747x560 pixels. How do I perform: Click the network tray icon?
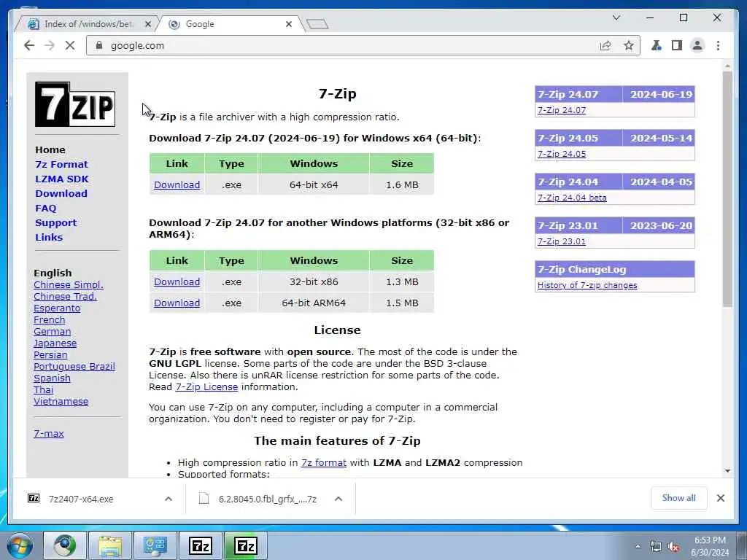coord(656,547)
